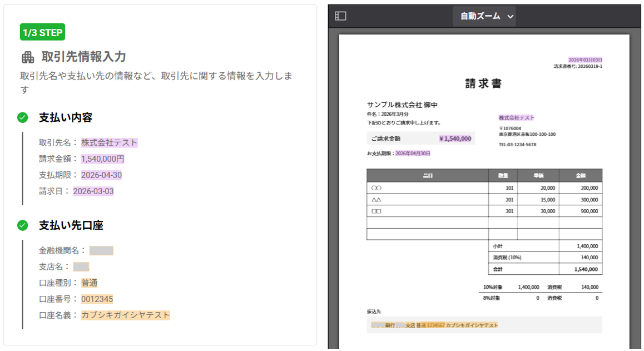Click the 振込先 label in the invoice
The width and height of the screenshot is (644, 351).
374,312
